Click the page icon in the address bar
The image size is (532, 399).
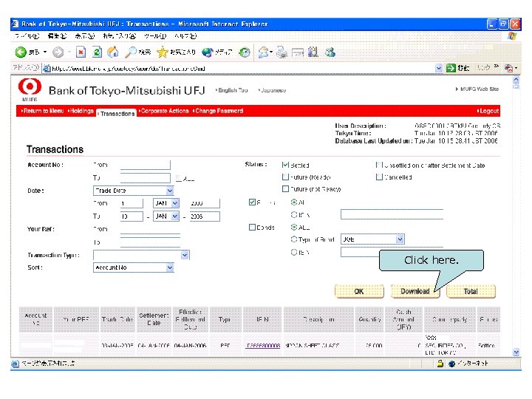coord(47,69)
